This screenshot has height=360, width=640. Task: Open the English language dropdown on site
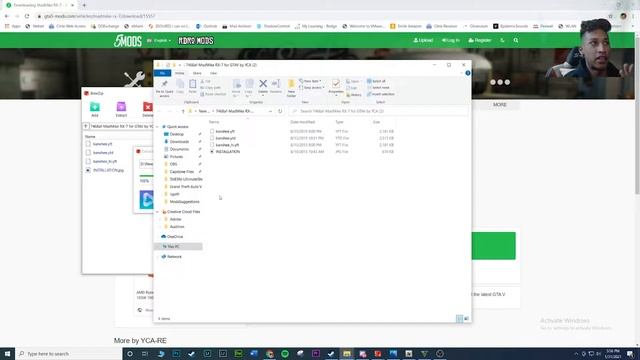click(159, 40)
